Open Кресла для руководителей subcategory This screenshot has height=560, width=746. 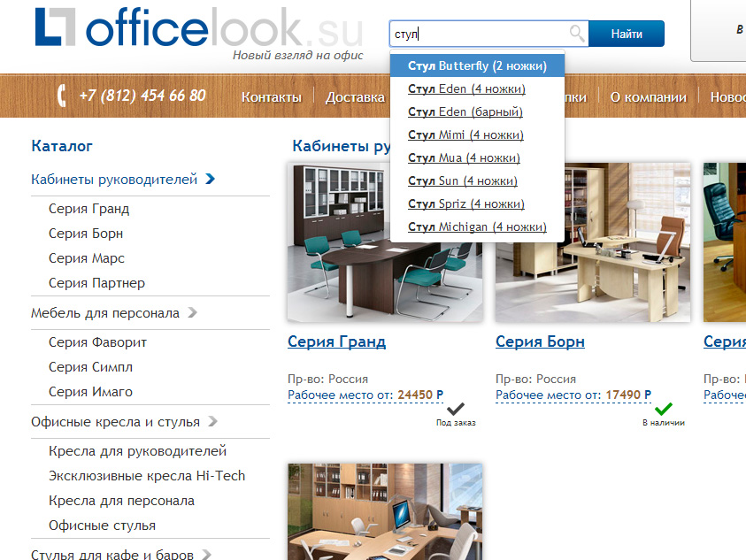coord(137,451)
